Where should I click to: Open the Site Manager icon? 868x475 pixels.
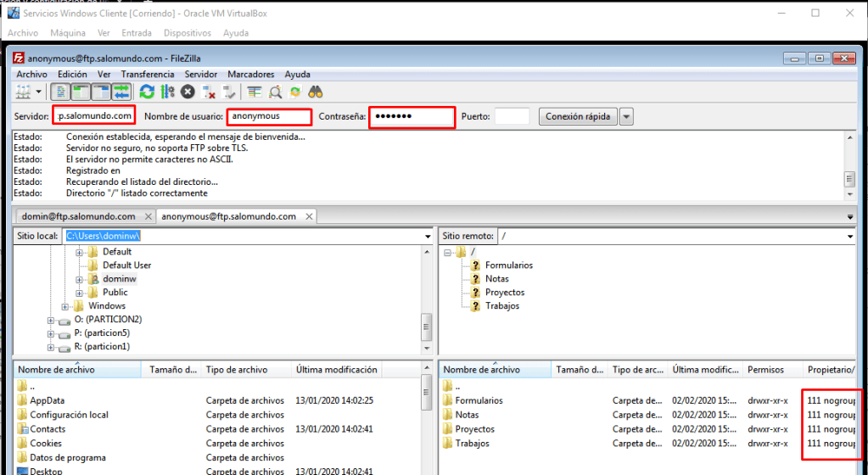coord(23,92)
